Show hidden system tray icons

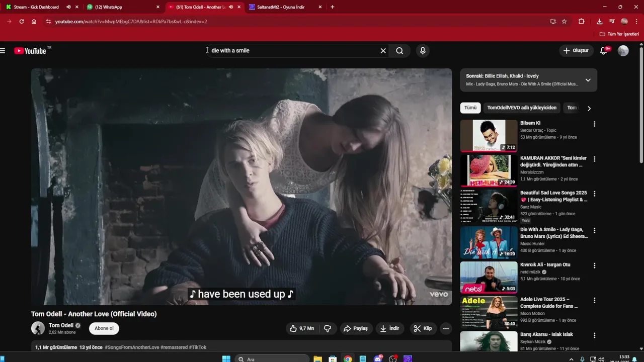571,359
